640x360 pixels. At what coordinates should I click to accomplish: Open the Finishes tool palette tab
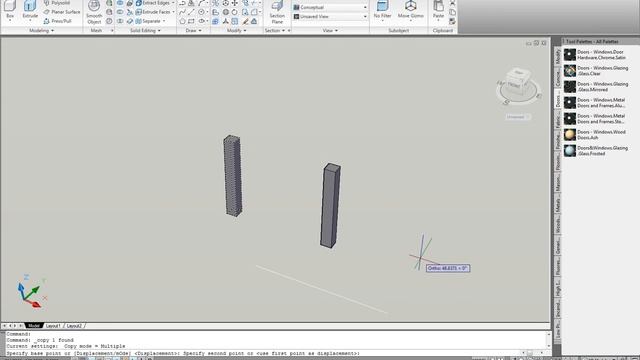[558, 141]
